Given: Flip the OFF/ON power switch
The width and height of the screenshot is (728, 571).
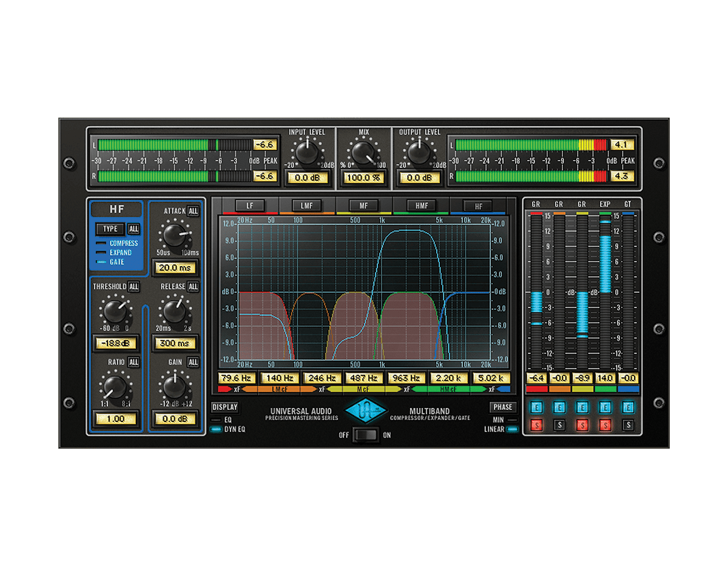Looking at the screenshot, I should [x=364, y=435].
